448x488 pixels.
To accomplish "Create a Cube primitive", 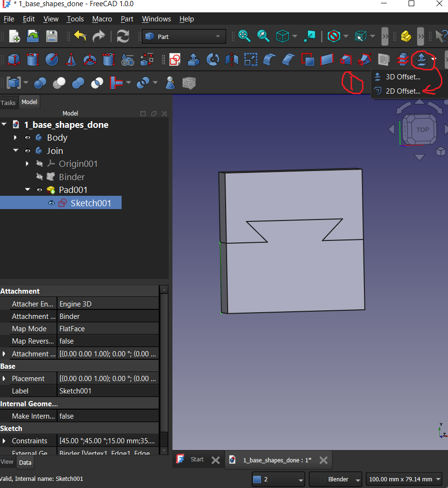I will (x=14, y=59).
